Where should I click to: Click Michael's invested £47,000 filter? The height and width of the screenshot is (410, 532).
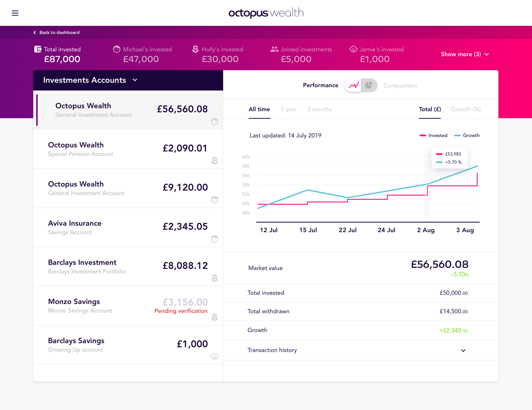[x=142, y=54]
